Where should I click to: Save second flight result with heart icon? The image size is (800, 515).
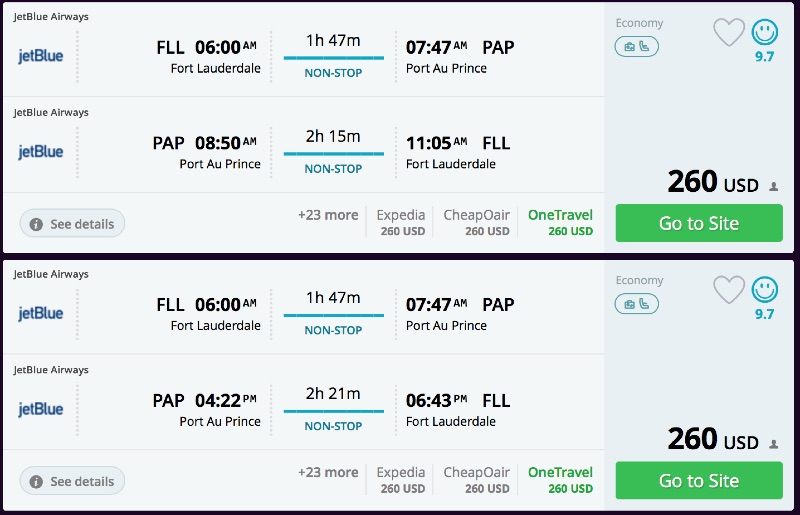(729, 290)
